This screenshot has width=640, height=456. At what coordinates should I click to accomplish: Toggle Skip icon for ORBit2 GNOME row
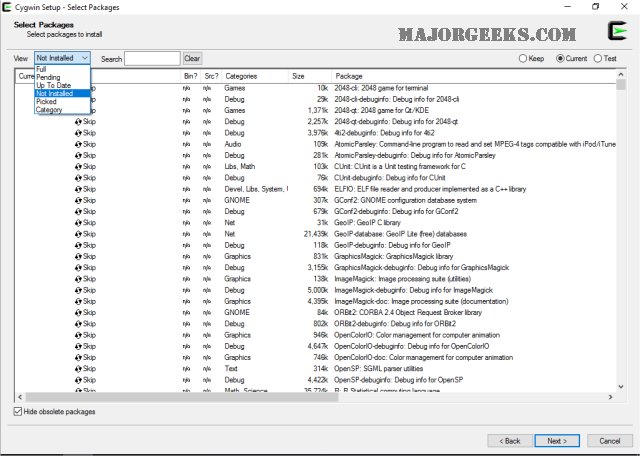coord(78,313)
